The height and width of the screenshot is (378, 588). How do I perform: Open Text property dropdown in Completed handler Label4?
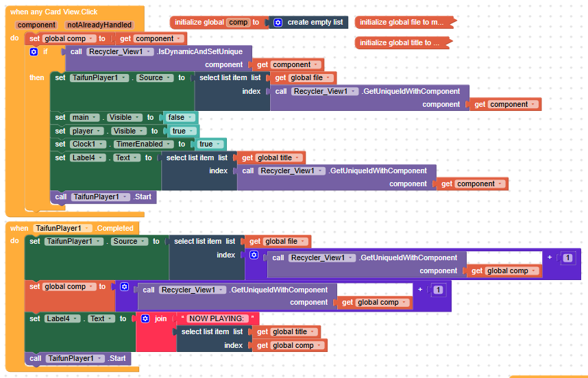101,319
